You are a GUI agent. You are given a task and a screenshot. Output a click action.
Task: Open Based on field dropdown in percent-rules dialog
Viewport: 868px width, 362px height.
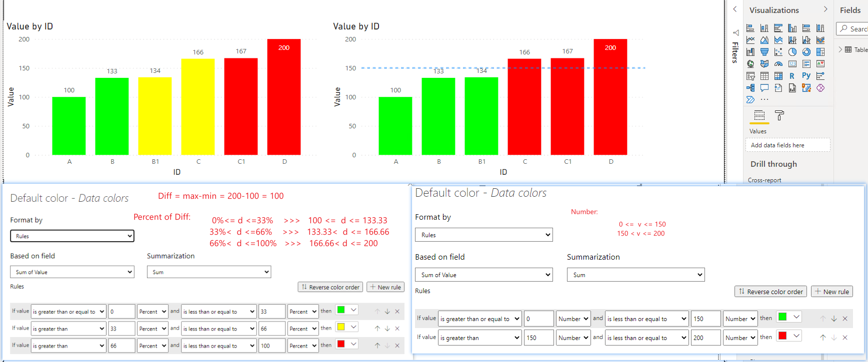point(72,272)
